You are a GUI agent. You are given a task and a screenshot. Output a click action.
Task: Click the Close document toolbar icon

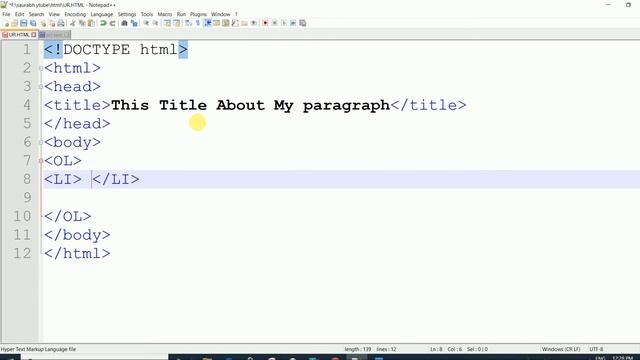(x=43, y=23)
